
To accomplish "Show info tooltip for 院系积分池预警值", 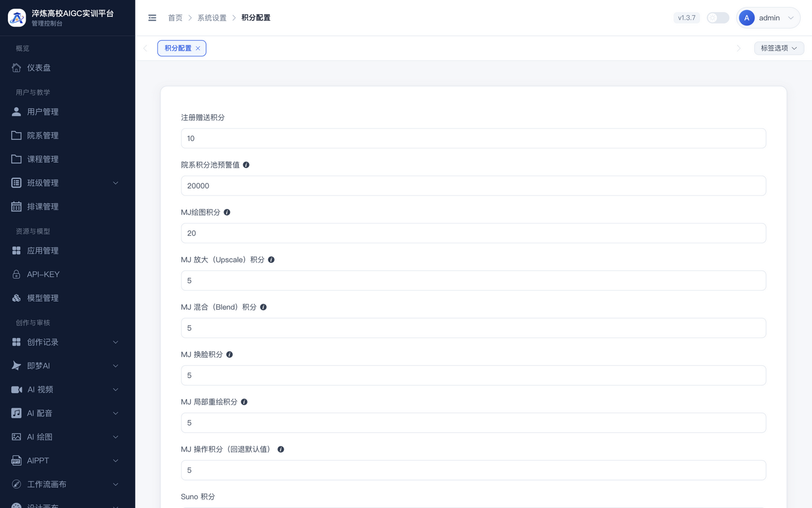I will (x=246, y=165).
